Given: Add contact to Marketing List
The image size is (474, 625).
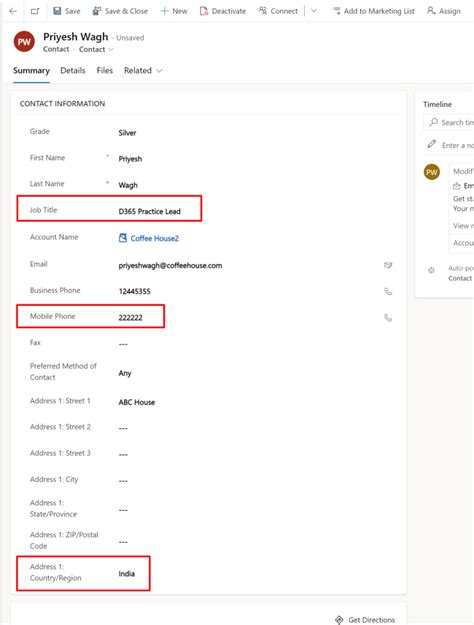Looking at the screenshot, I should pyautogui.click(x=374, y=11).
